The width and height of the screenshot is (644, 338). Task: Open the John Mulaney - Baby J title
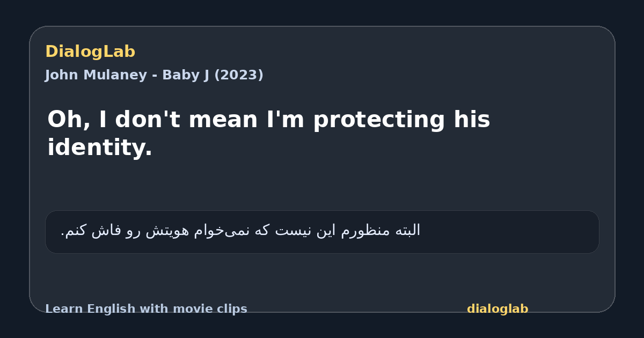tap(154, 75)
